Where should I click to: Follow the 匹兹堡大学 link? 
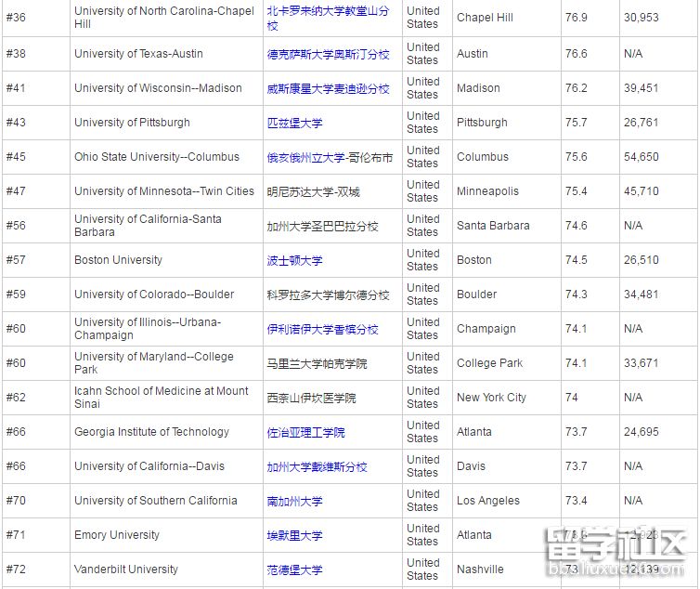pyautogui.click(x=294, y=123)
